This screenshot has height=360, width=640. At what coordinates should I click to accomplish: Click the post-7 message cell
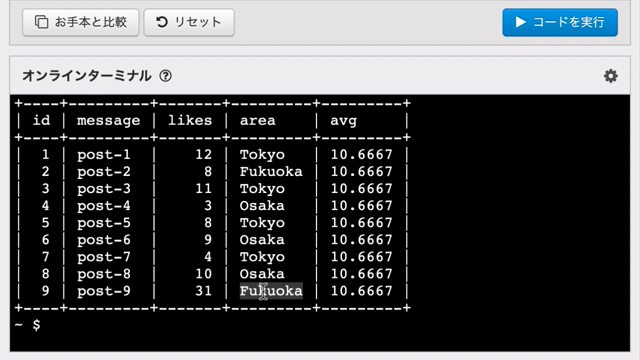104,257
